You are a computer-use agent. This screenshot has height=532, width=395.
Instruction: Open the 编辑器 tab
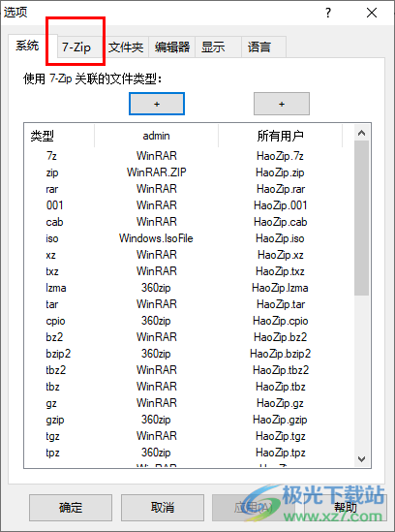172,47
